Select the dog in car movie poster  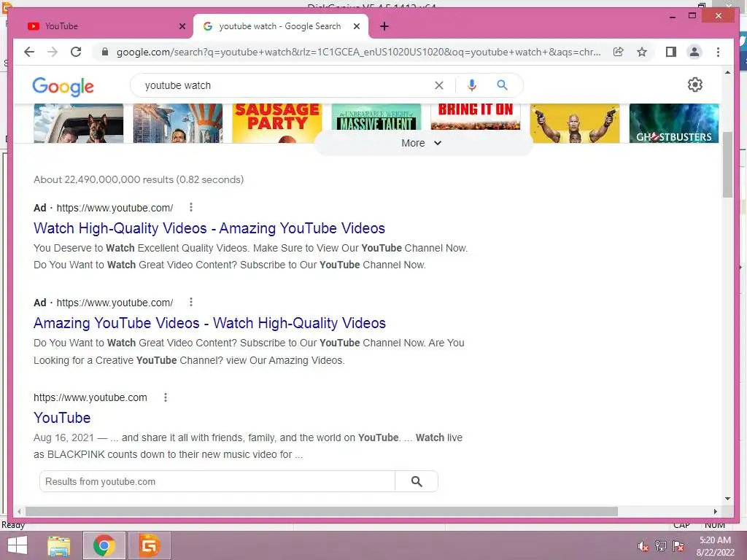click(79, 122)
